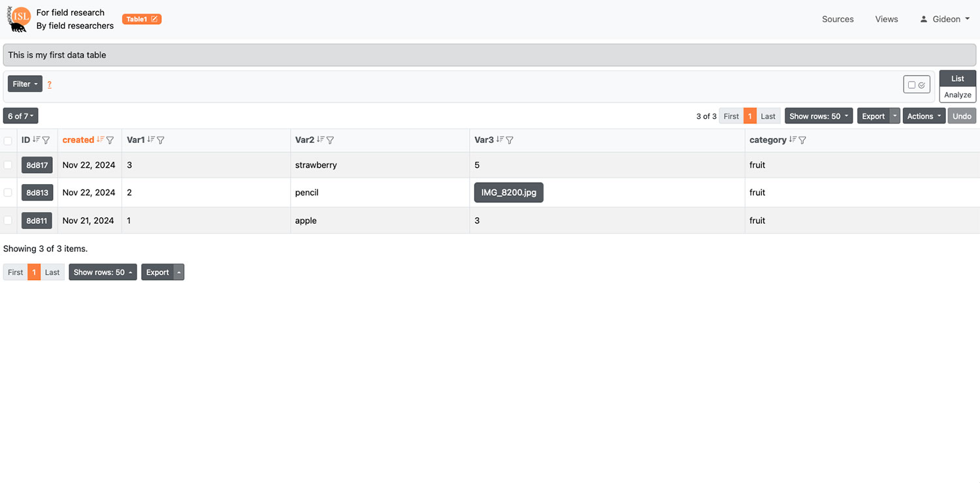Click the orange Table1 edit badge
Viewport: 980px width, 483px height.
click(141, 19)
